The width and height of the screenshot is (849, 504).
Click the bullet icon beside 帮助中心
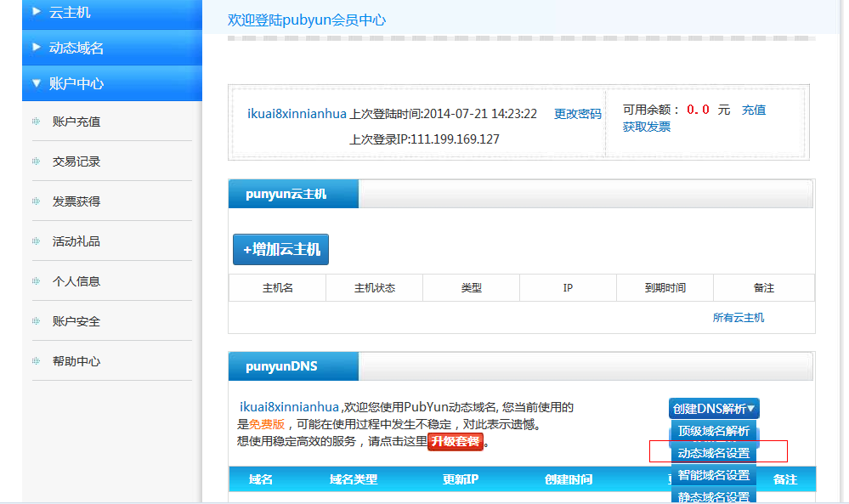37,361
